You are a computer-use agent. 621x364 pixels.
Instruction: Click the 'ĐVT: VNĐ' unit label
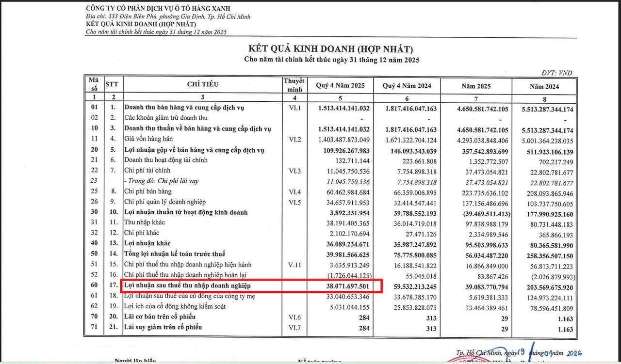click(556, 73)
